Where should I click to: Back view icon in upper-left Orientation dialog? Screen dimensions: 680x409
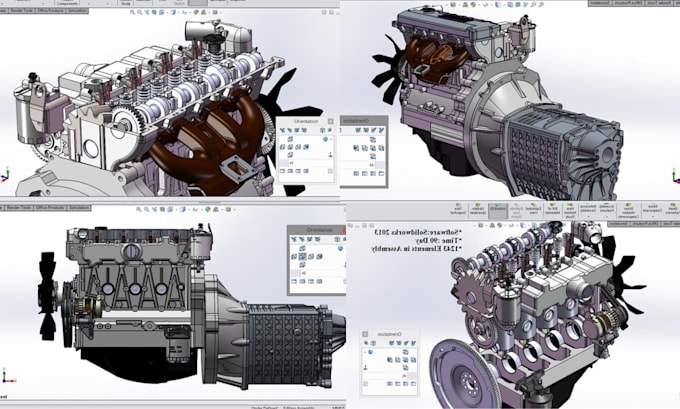tap(306, 147)
